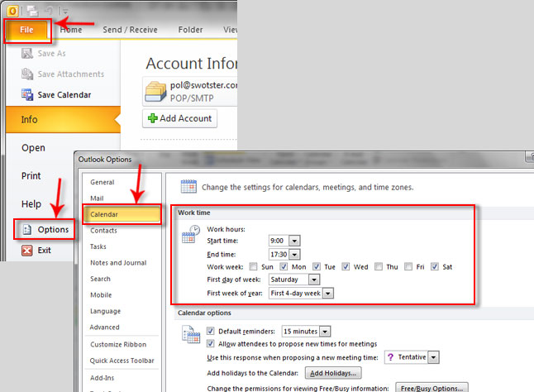
Task: Uncheck the Mon work week checkbox
Action: [284, 266]
